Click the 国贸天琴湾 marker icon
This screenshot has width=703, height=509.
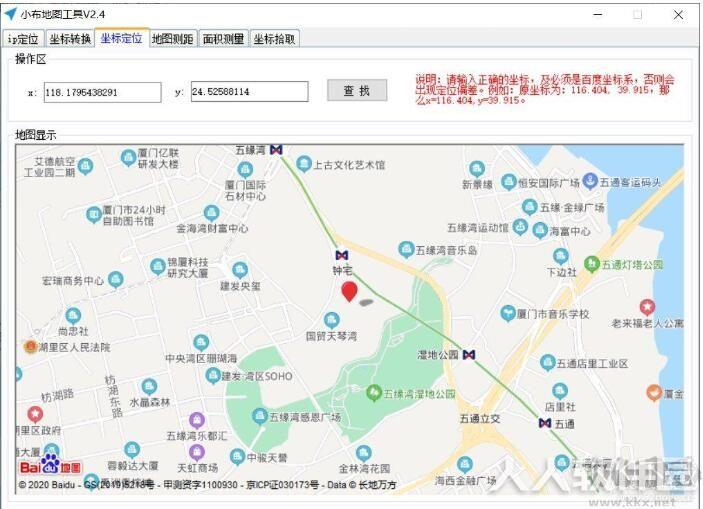tap(332, 320)
